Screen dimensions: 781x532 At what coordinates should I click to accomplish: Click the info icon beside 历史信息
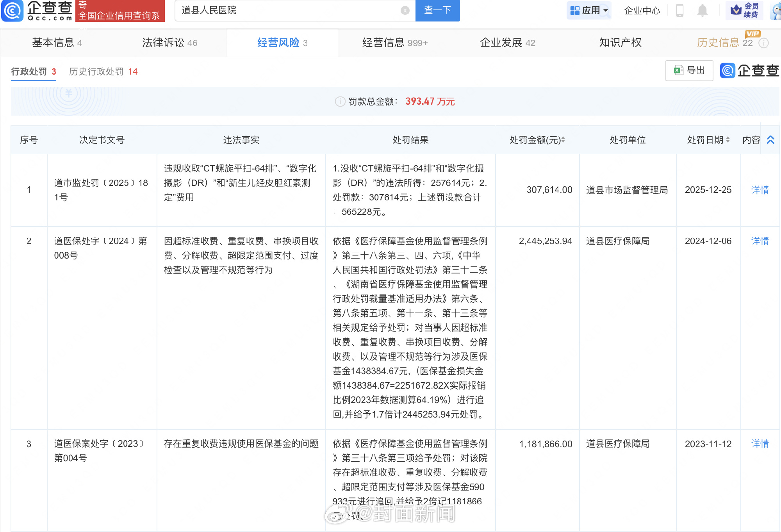click(x=763, y=43)
